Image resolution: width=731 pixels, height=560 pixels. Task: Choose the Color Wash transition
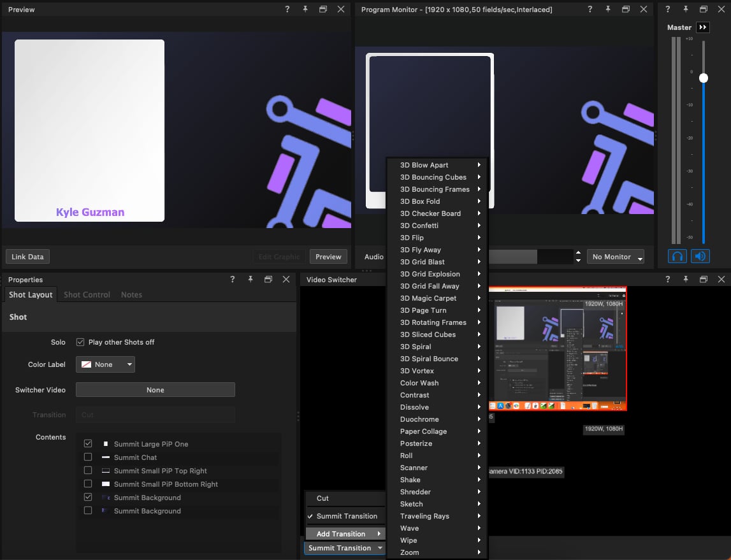pyautogui.click(x=437, y=383)
